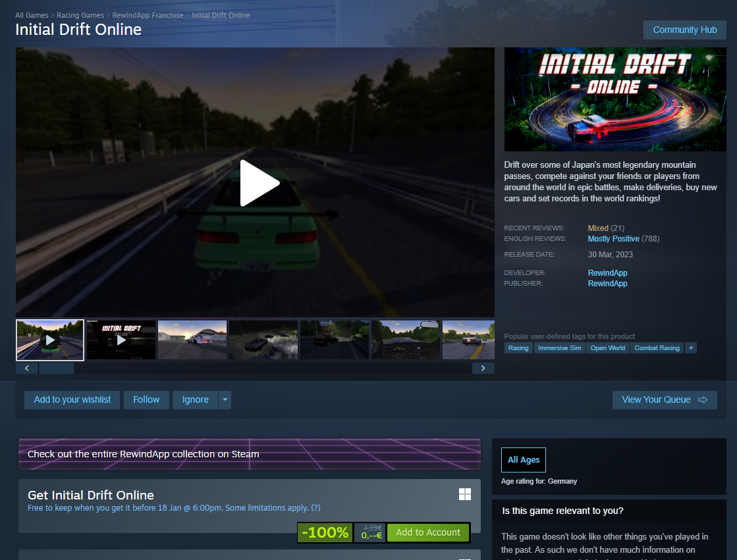This screenshot has height=560, width=737.
Task: Select the second trailer thumbnail with logo
Action: click(121, 340)
